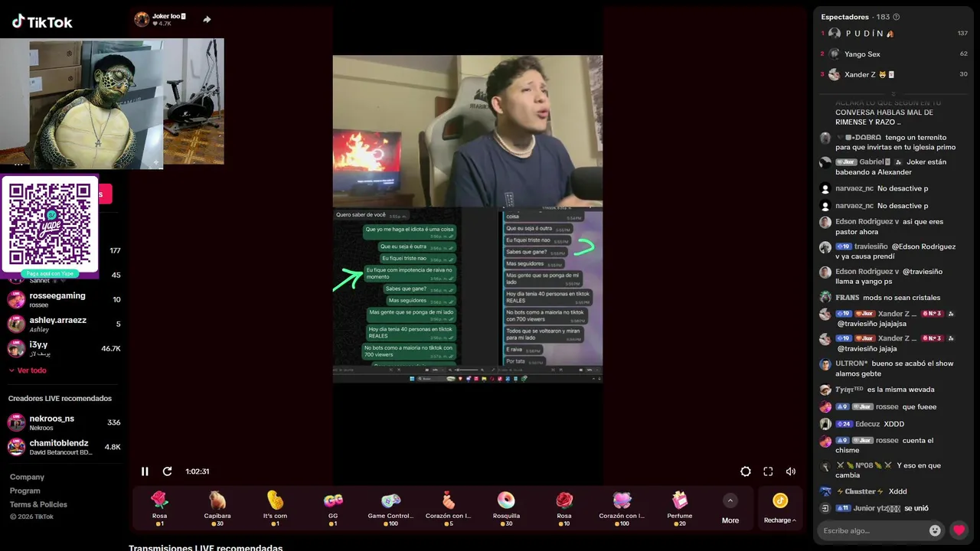980x551 pixels.
Task: Mute the live stream volume
Action: pos(791,471)
